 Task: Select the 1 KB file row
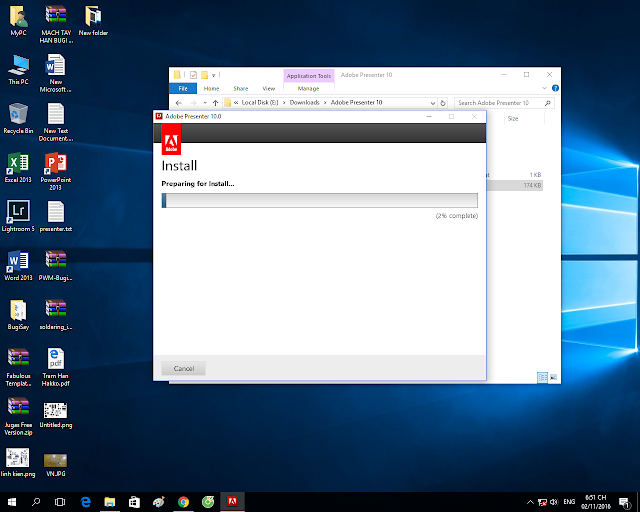[514, 175]
